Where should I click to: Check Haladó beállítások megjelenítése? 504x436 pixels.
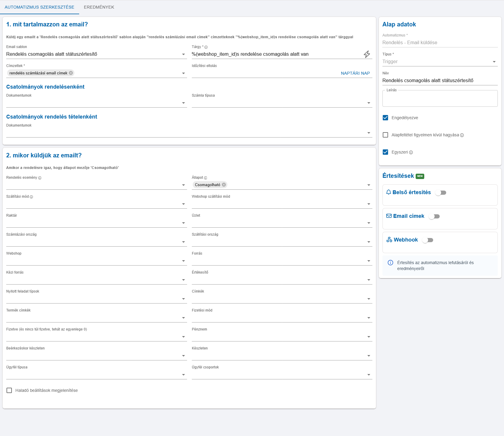click(9, 390)
